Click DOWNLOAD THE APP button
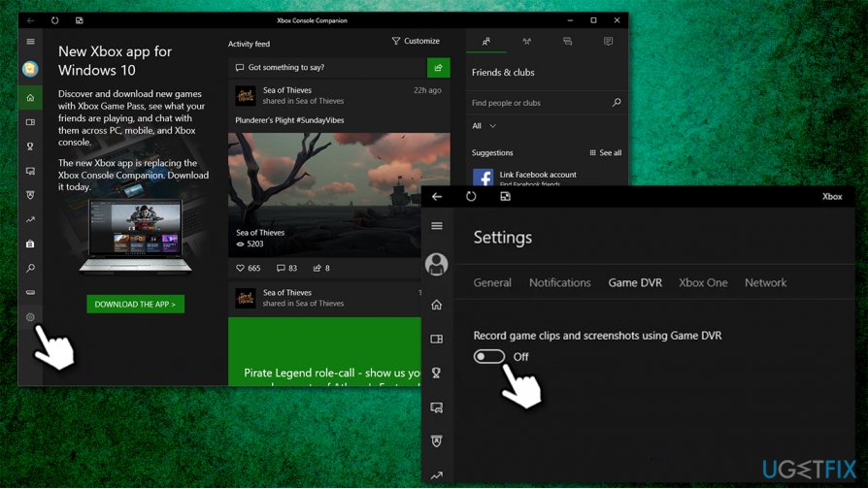Image resolution: width=868 pixels, height=489 pixels. (136, 305)
